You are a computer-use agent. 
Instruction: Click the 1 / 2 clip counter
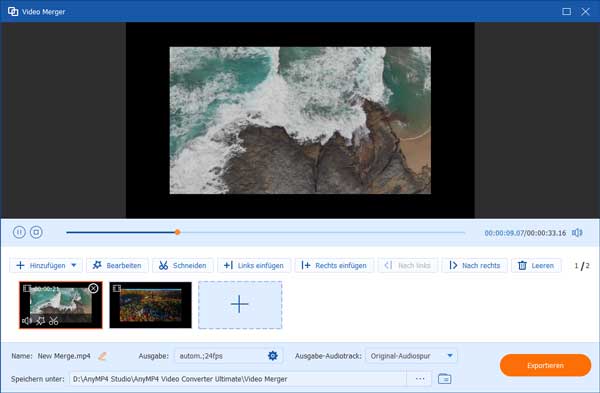[x=582, y=266]
